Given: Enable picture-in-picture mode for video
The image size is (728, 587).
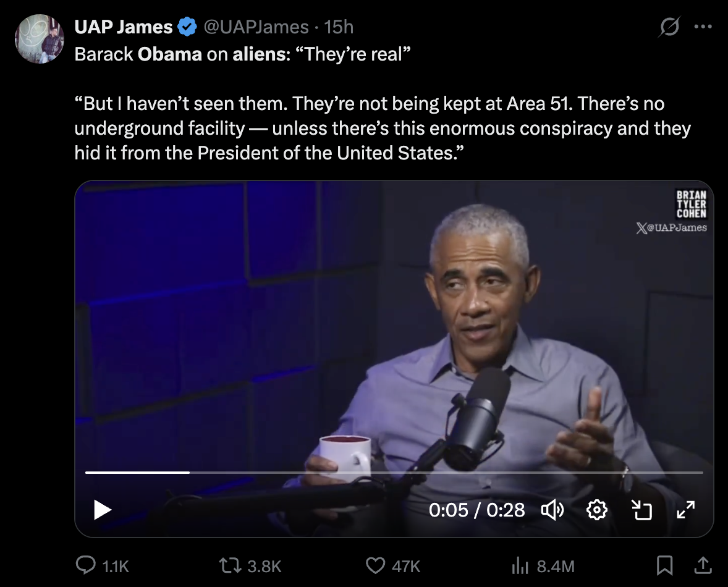Looking at the screenshot, I should click(641, 510).
